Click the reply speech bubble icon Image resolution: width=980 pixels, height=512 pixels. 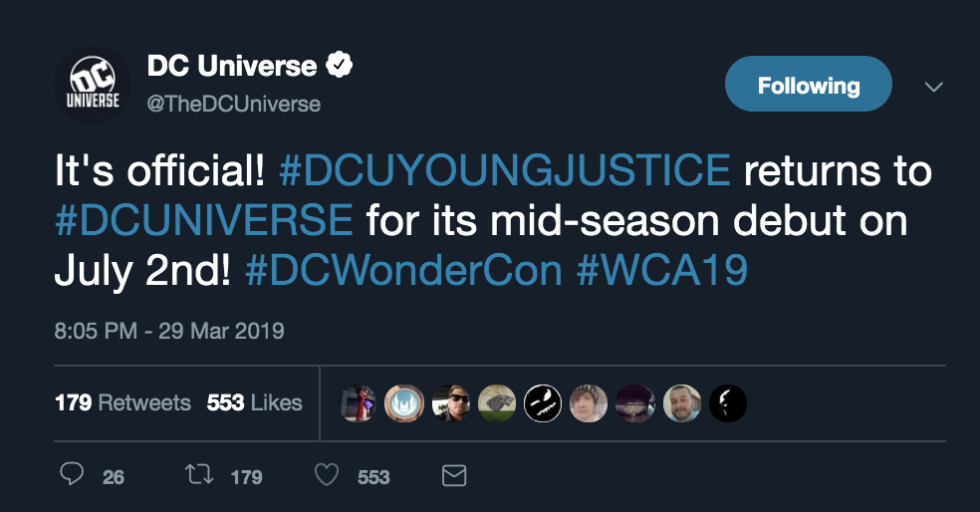(x=72, y=475)
